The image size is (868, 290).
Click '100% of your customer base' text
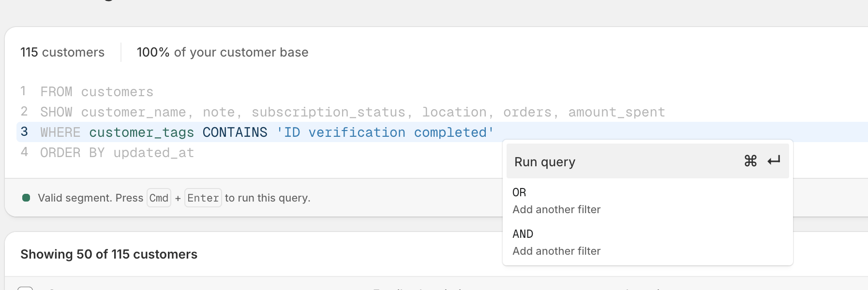223,52
